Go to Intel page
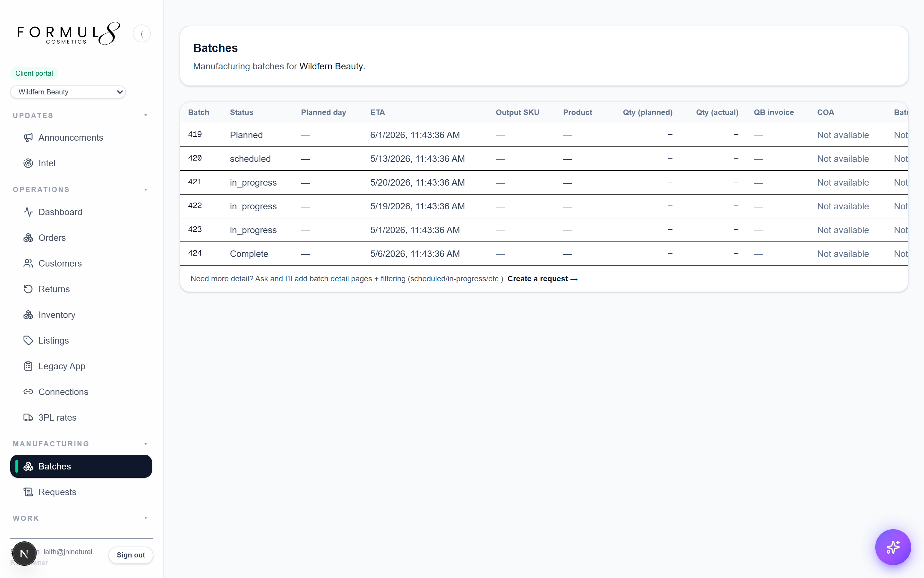 tap(81, 163)
